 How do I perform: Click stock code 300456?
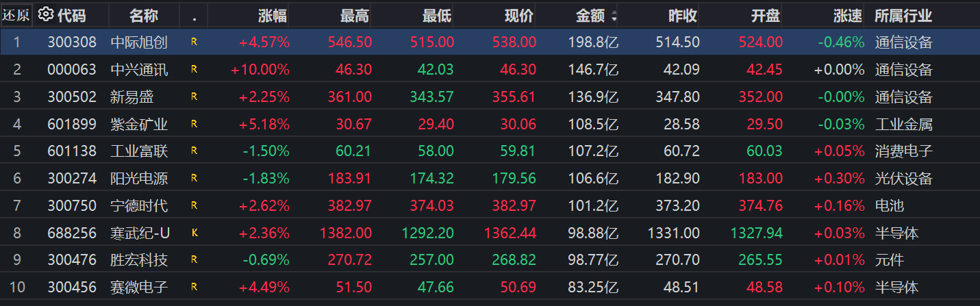pos(72,287)
